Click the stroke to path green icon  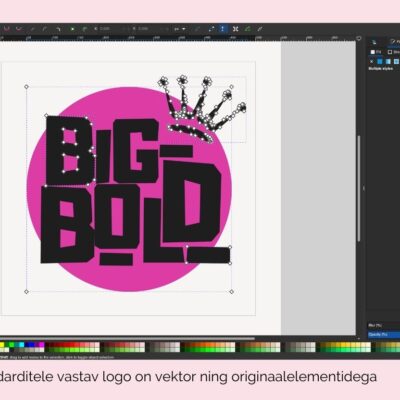point(84,29)
